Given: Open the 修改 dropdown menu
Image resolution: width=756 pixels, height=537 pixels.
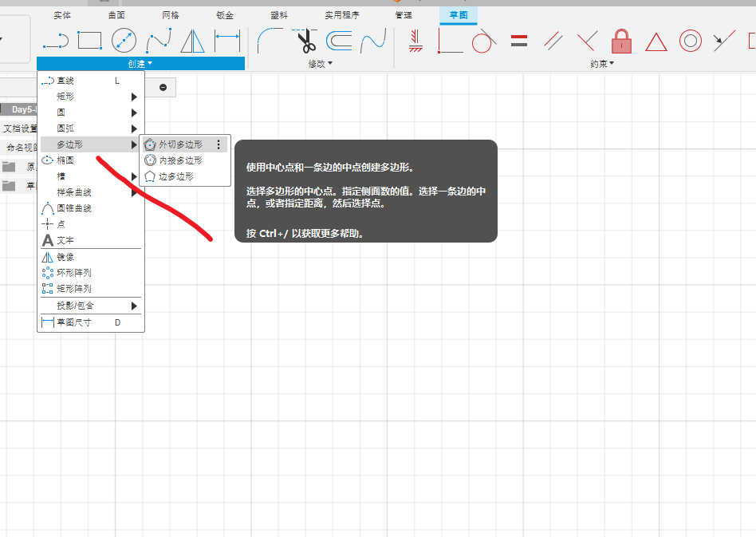Looking at the screenshot, I should (320, 64).
